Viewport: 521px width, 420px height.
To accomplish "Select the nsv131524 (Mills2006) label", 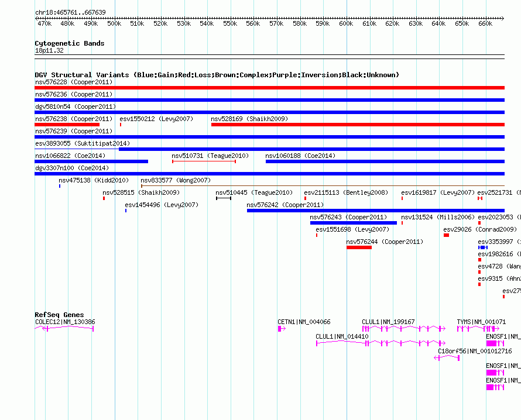I will 438,217.
